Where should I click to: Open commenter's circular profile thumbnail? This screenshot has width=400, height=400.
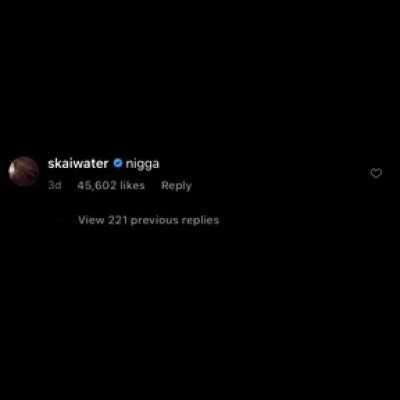click(x=23, y=171)
